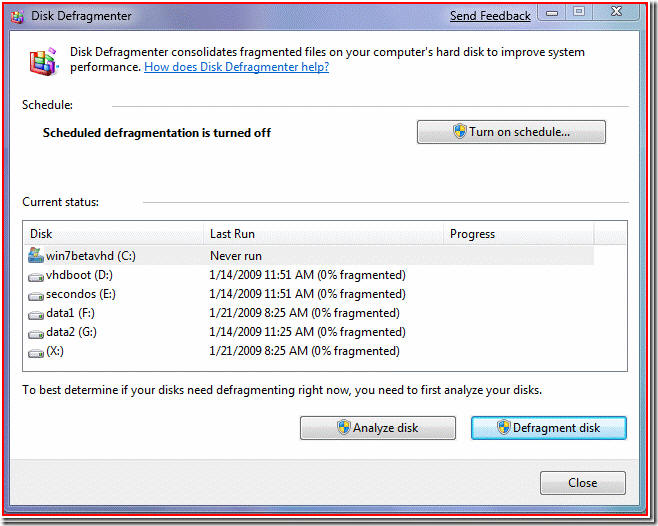Image resolution: width=658 pixels, height=526 pixels.
Task: Click Turn on schedule button
Action: pos(511,132)
